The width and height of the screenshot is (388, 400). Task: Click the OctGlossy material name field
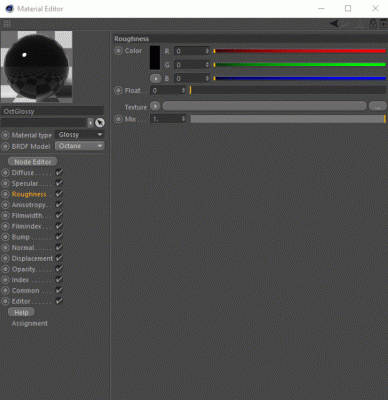coord(52,111)
